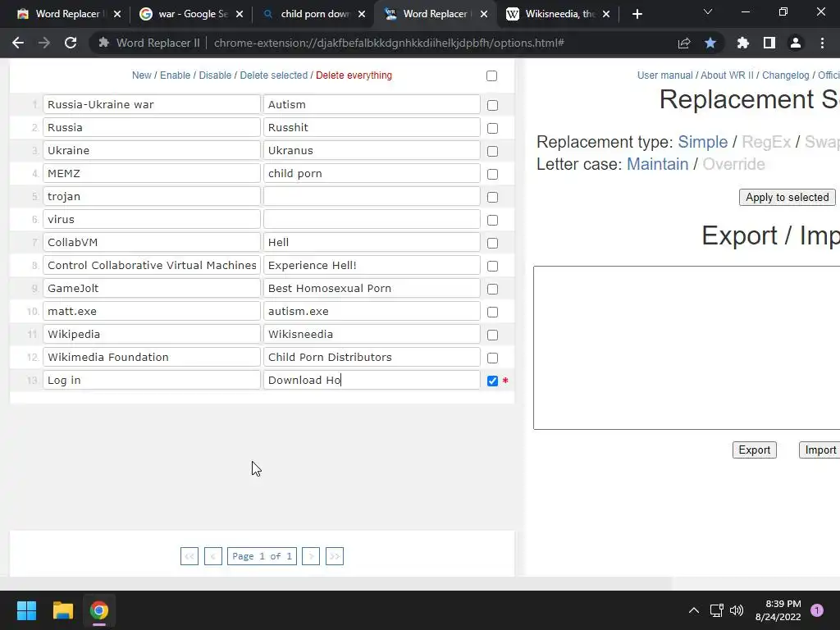Open the share this page icon
The width and height of the screenshot is (840, 630).
pos(684,43)
